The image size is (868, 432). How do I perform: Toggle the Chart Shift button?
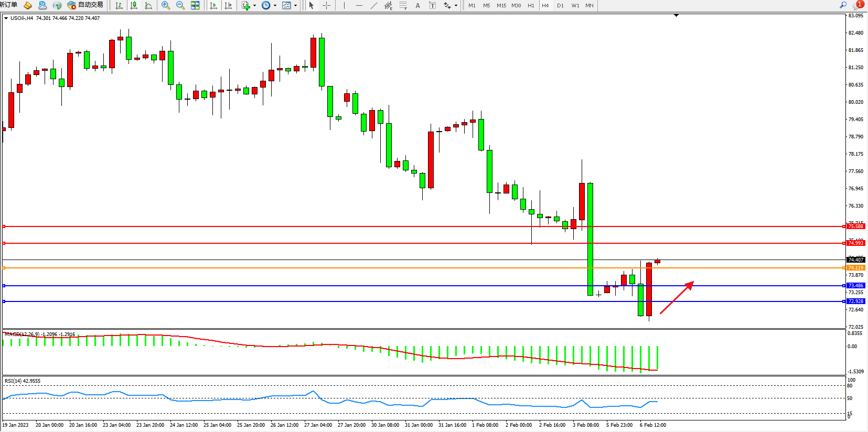228,5
